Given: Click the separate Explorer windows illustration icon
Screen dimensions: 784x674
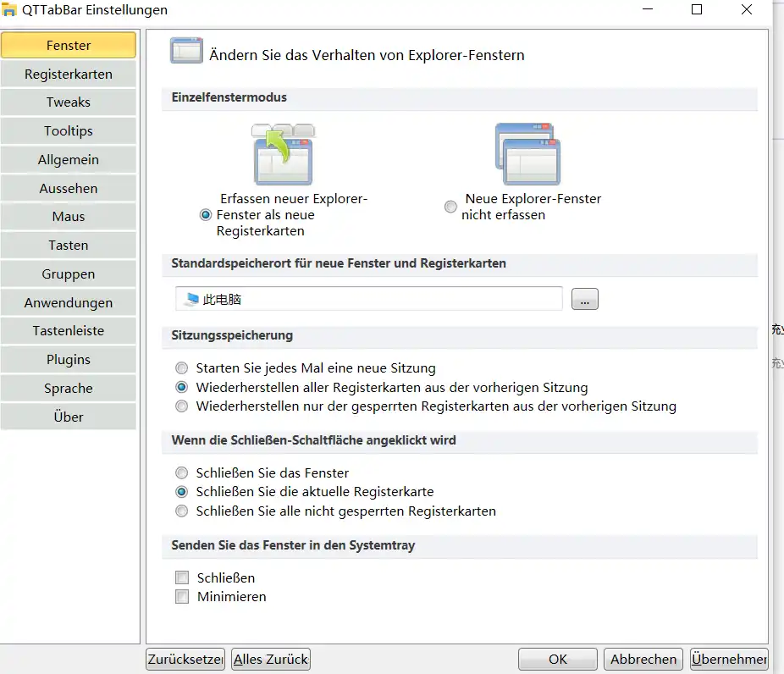Looking at the screenshot, I should [x=528, y=154].
